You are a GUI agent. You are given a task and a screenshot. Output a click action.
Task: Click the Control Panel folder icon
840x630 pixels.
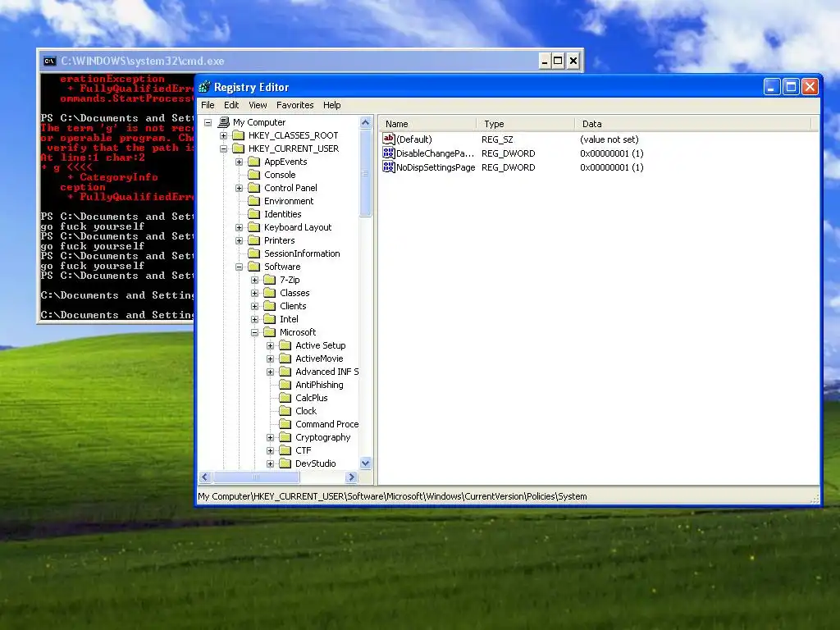point(254,188)
